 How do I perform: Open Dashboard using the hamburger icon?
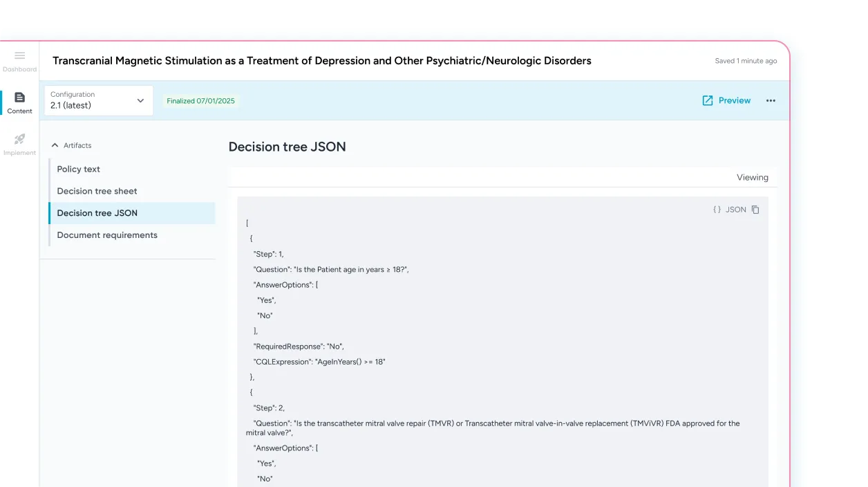[x=19, y=54]
